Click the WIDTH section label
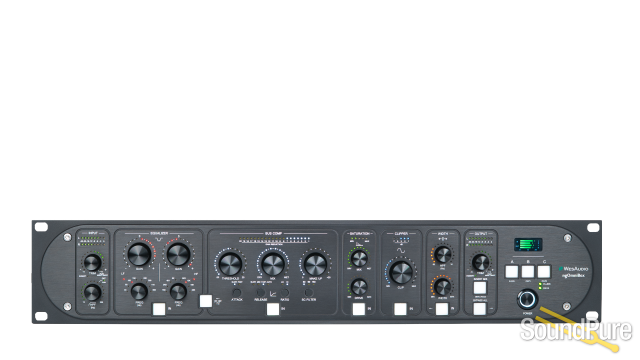The image size is (640, 360). click(x=443, y=233)
